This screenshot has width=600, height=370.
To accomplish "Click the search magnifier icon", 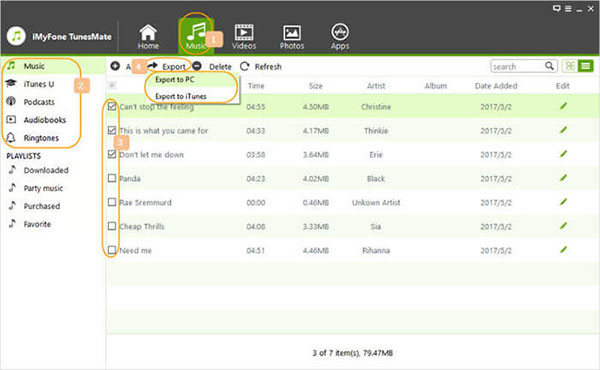I will 549,66.
